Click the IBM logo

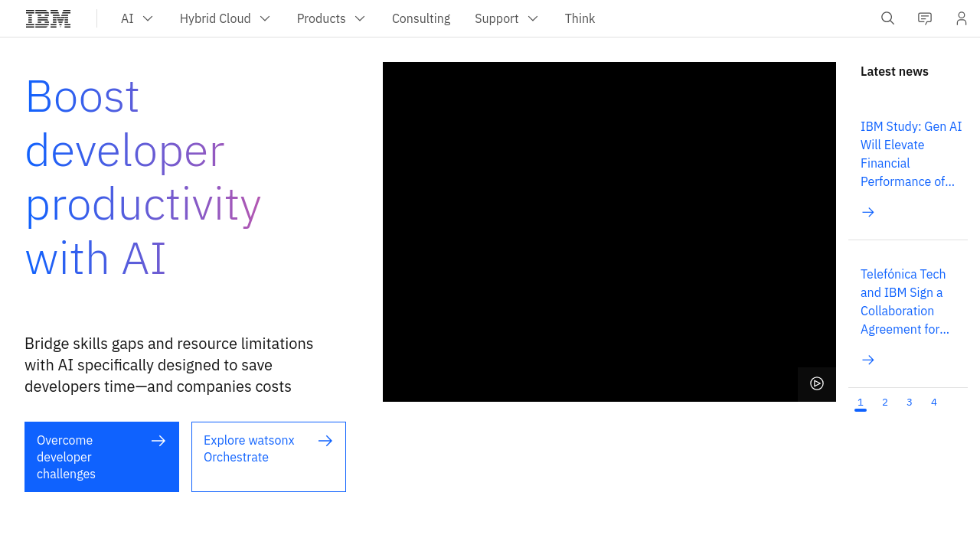pos(48,18)
